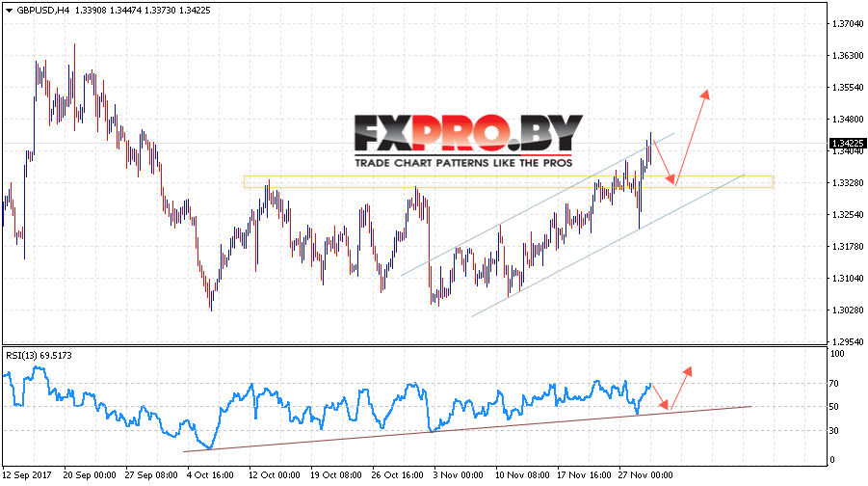The image size is (868, 486).
Task: Select the large red upward forecast arrow
Action: click(692, 136)
